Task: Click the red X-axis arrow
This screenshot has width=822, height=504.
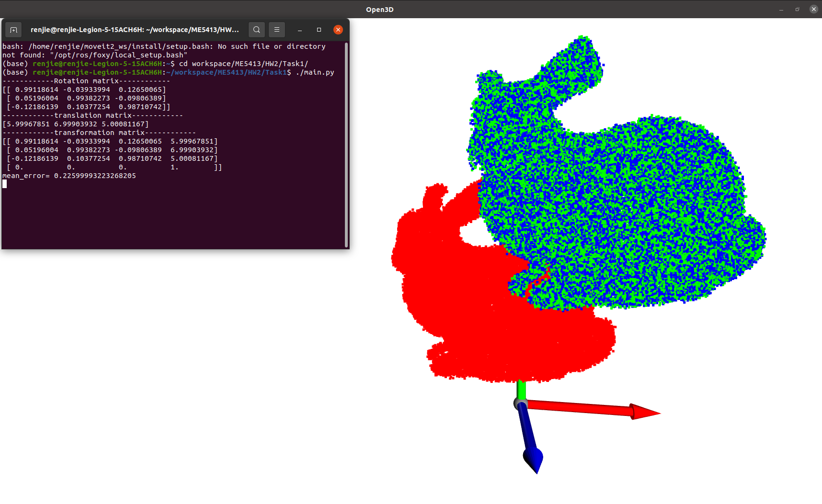Action: pos(594,409)
